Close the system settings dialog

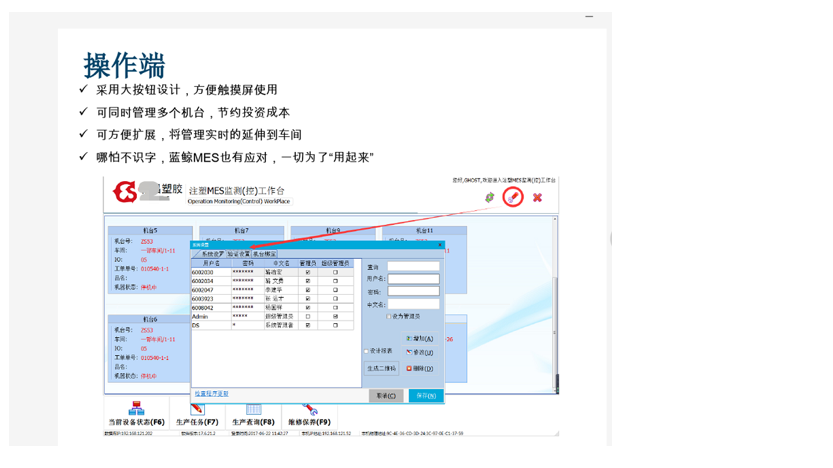pyautogui.click(x=440, y=245)
